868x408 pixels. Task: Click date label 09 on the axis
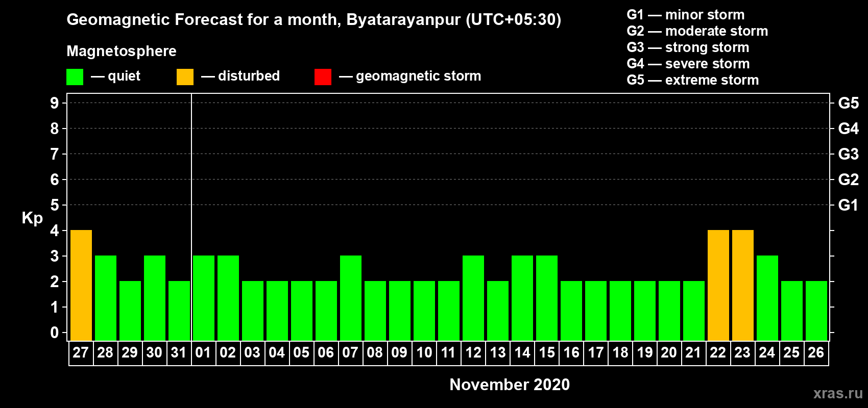399,353
